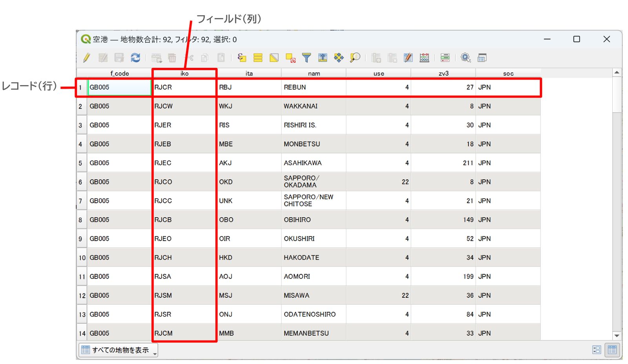Reload the table with the refresh icon
Screen dimensions: 628x364
coord(135,58)
